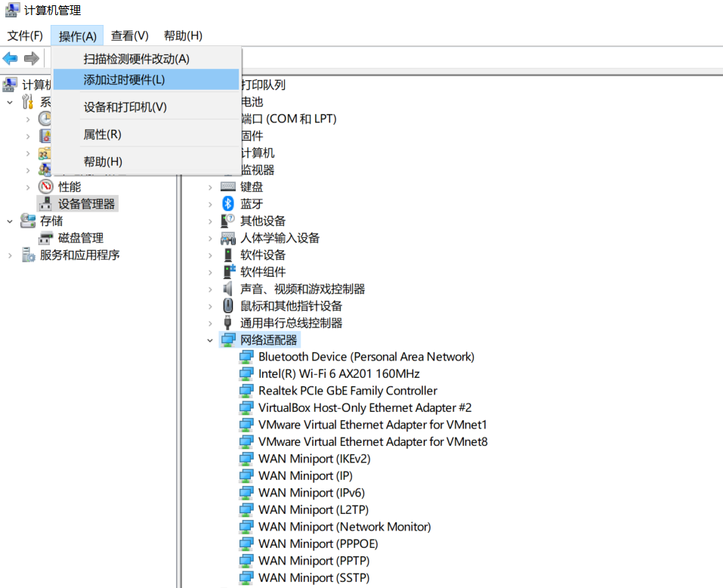Click the 软件设备 icon

point(228,255)
